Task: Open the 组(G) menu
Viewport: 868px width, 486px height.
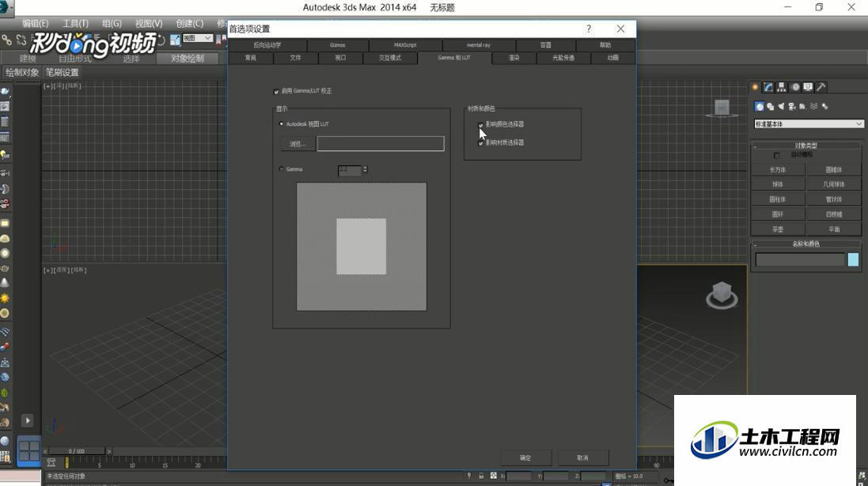Action: [x=112, y=23]
